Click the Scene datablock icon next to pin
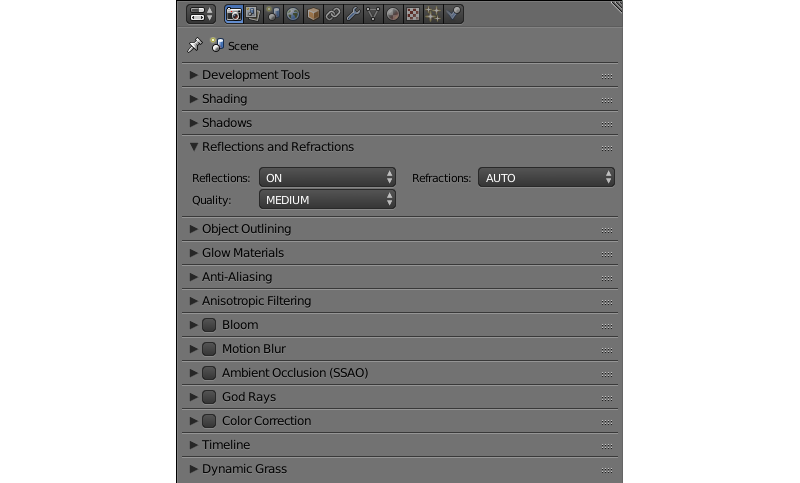800x483 pixels. pos(217,45)
